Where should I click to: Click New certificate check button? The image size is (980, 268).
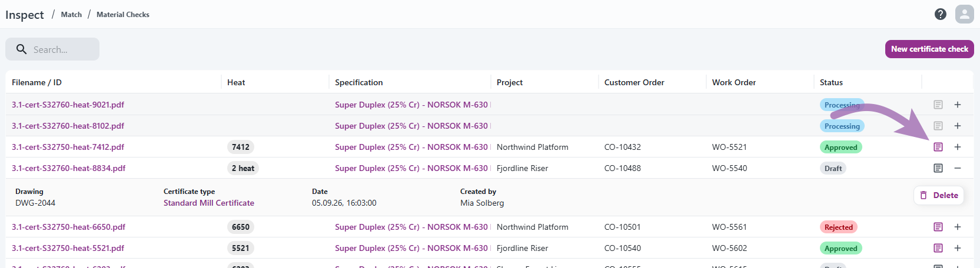[x=929, y=49]
